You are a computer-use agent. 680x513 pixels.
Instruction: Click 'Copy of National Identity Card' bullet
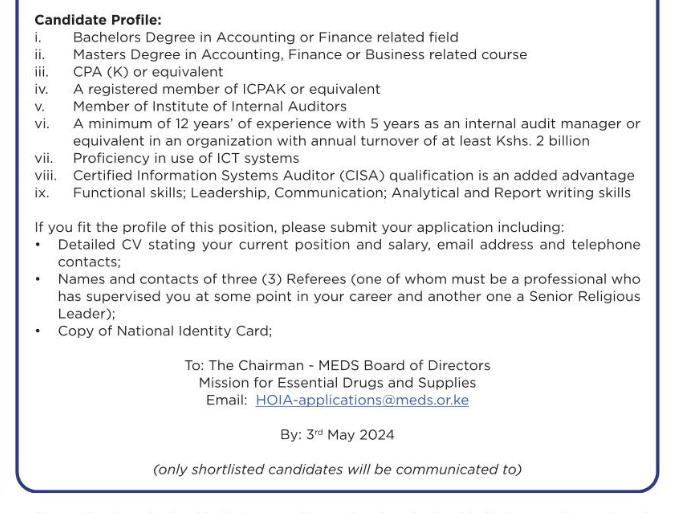coord(164,331)
